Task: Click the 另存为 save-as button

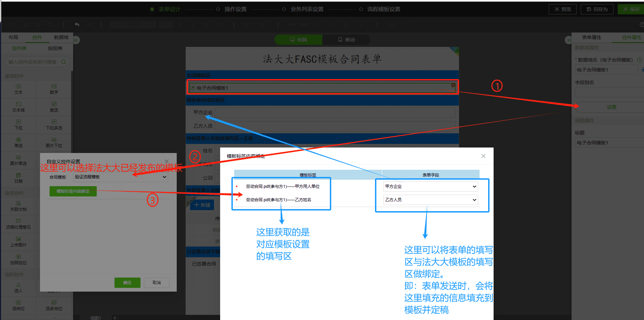Action: click(x=597, y=9)
